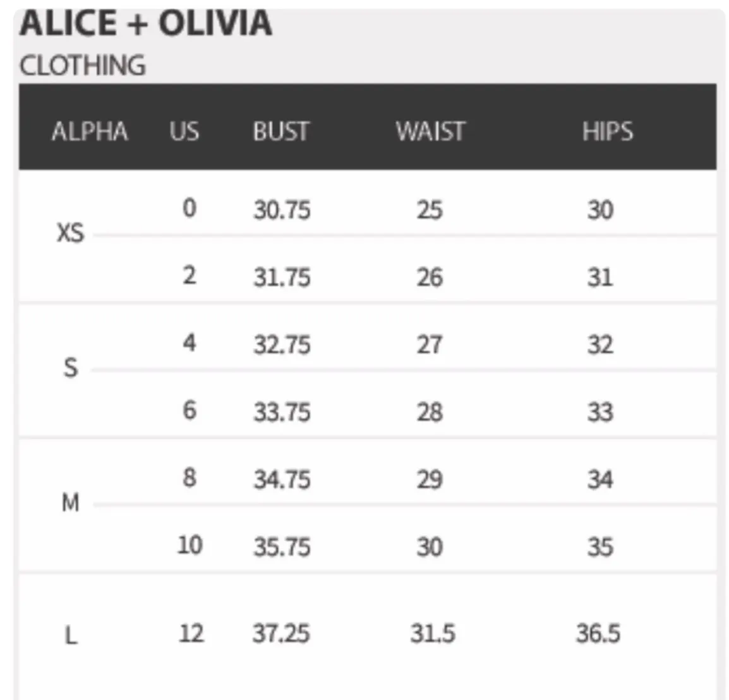Click the BUST column header
Image resolution: width=729 pixels, height=700 pixels.
(281, 131)
